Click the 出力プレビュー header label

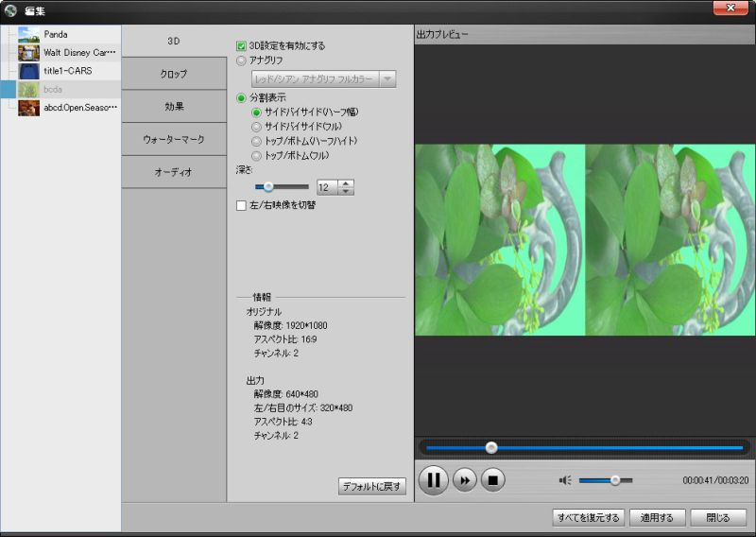point(442,35)
